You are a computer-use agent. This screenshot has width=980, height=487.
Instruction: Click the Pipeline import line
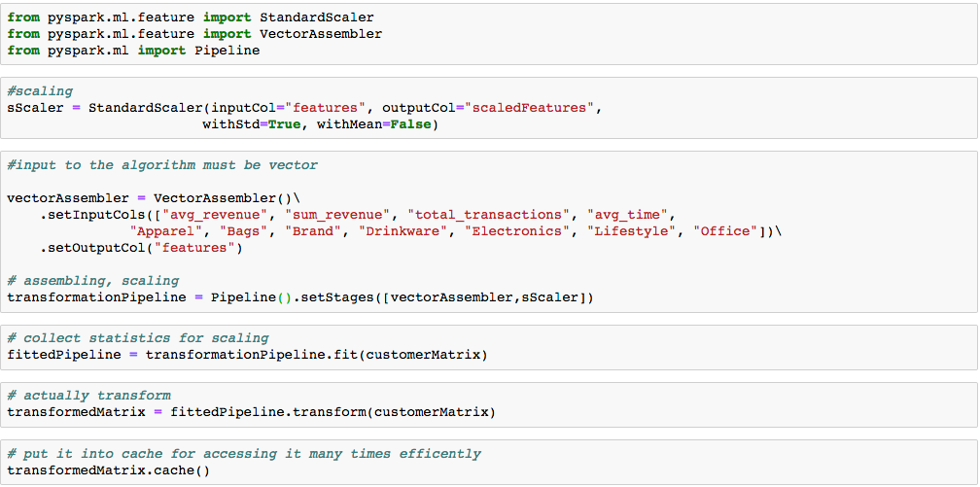tap(133, 51)
